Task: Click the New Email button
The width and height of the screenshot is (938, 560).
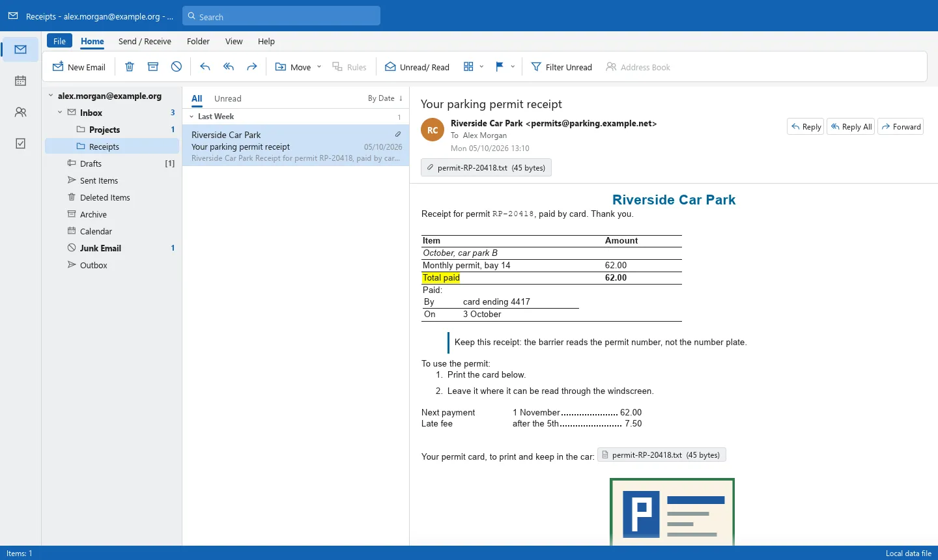Action: pos(79,67)
